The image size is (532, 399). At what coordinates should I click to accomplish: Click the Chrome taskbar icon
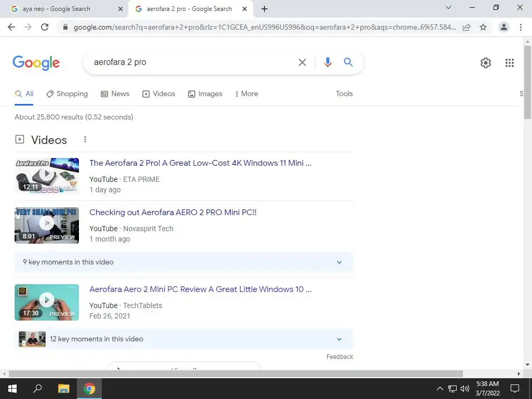89,389
